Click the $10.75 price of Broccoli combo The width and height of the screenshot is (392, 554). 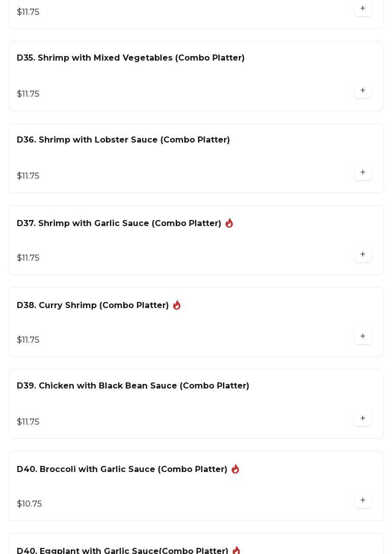coord(30,504)
